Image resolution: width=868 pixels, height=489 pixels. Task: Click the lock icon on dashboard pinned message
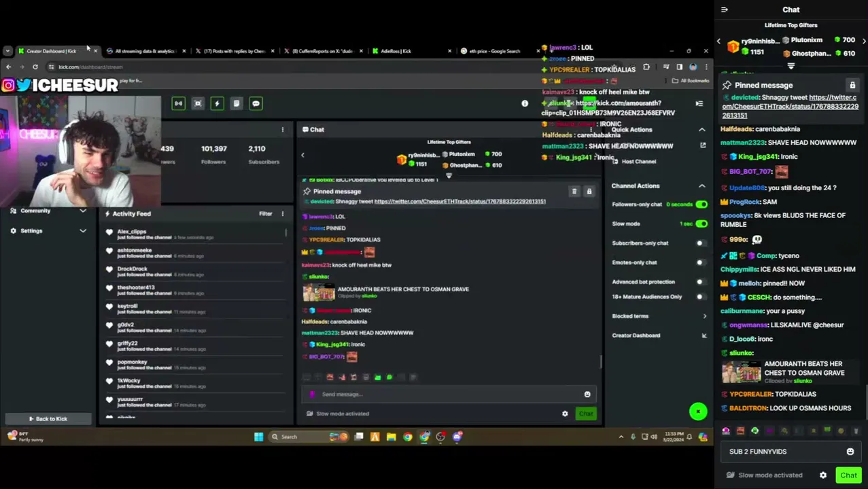click(x=589, y=192)
